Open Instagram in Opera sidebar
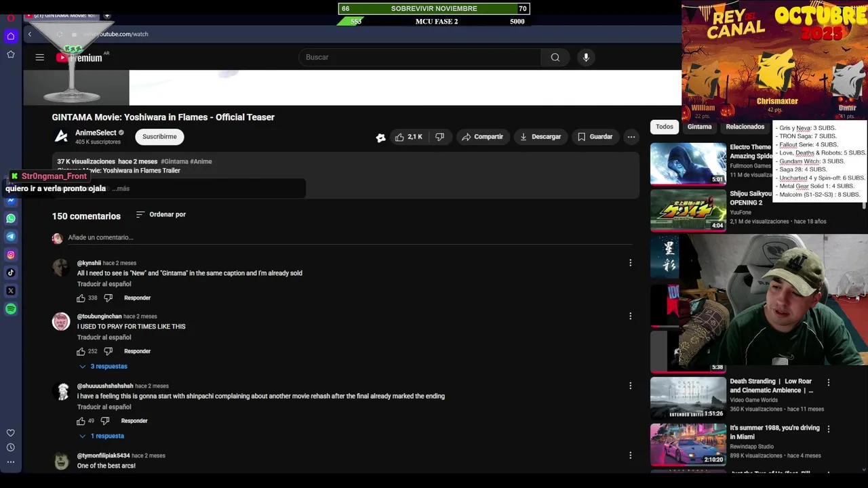The height and width of the screenshot is (488, 868). (x=11, y=255)
